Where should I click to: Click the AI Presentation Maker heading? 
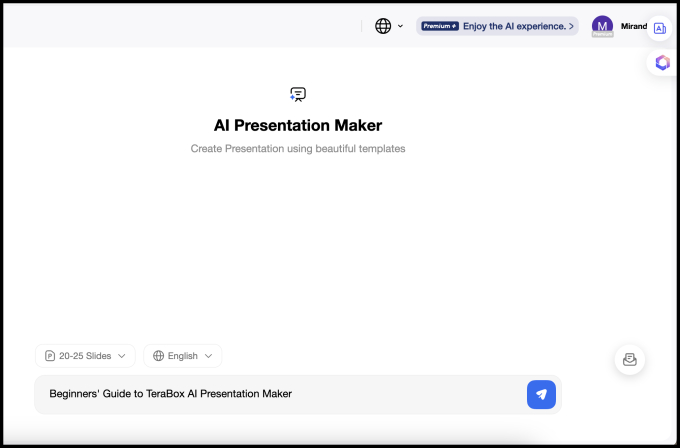[298, 125]
